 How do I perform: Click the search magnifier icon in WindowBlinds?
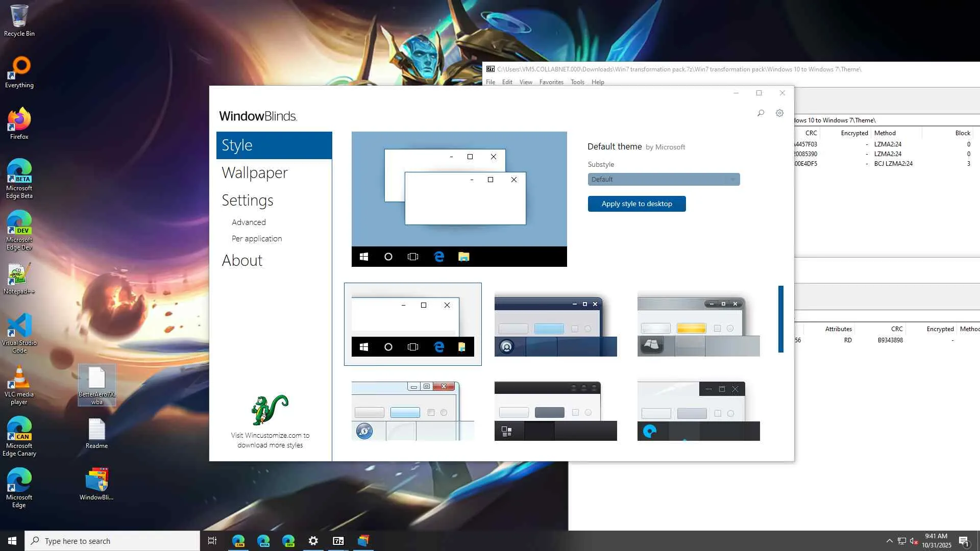pos(761,113)
